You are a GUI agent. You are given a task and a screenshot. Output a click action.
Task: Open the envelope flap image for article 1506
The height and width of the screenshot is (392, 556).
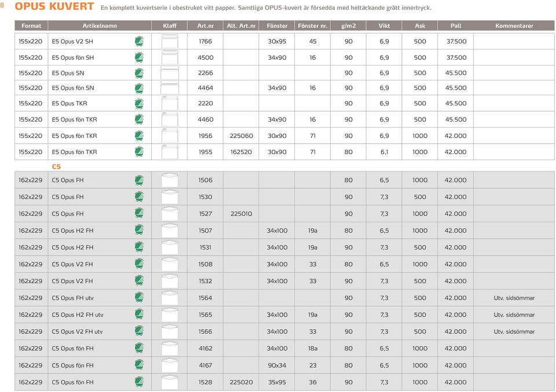[170, 180]
